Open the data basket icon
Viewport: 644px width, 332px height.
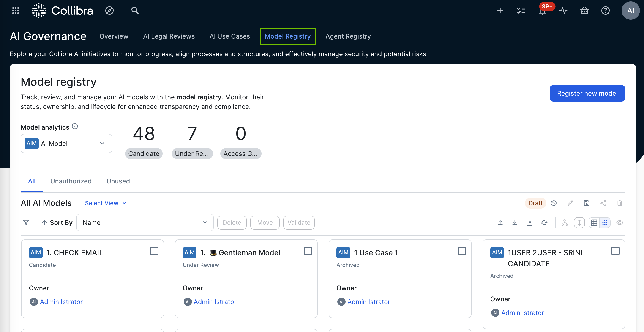click(584, 11)
